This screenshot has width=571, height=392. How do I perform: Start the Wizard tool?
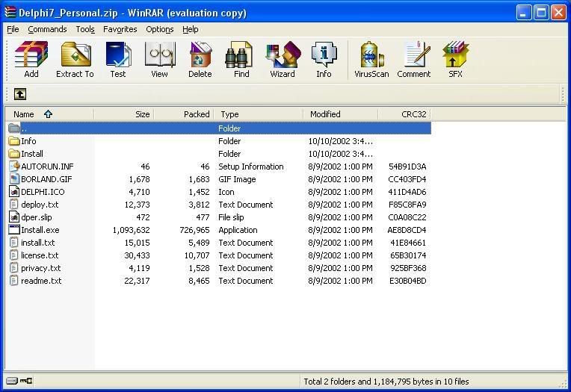[283, 59]
